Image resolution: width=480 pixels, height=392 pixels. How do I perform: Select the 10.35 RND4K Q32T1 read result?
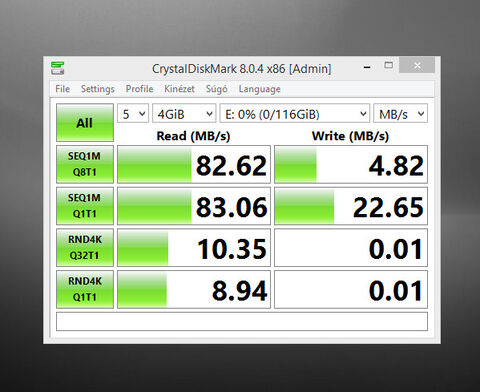pyautogui.click(x=194, y=247)
